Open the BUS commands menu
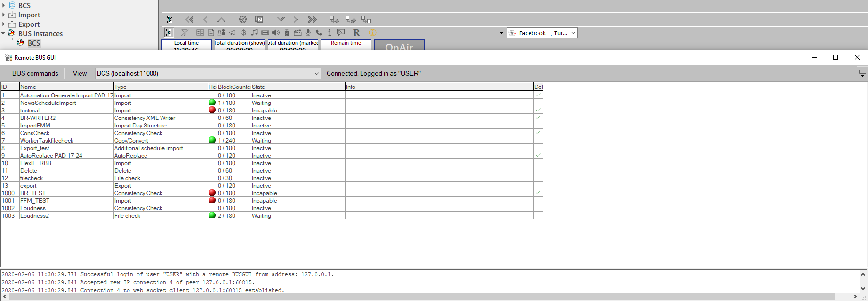The width and height of the screenshot is (868, 301). coord(35,73)
